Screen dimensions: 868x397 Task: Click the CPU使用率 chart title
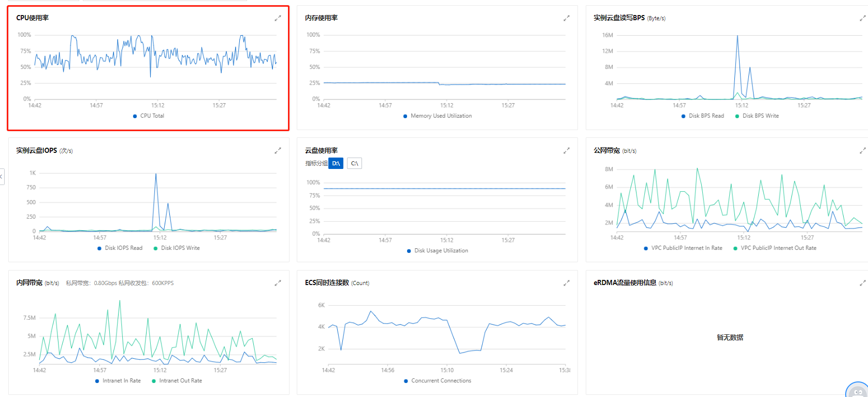pyautogui.click(x=32, y=18)
